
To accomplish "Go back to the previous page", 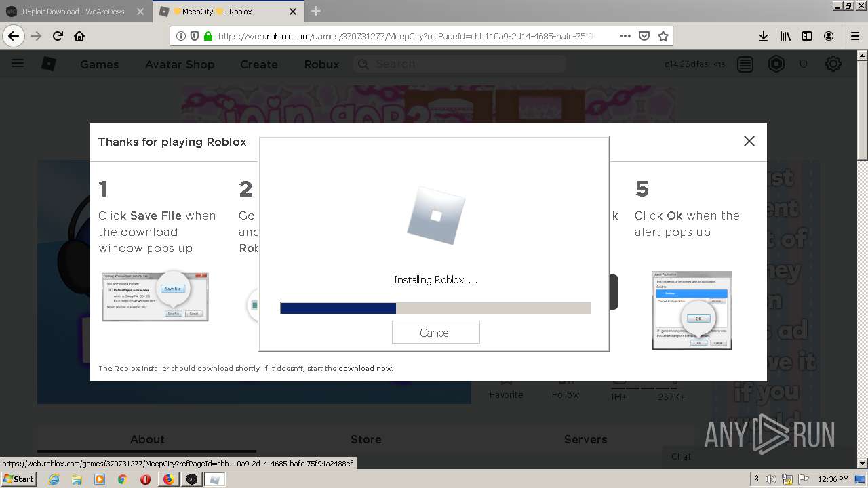I will (x=14, y=36).
